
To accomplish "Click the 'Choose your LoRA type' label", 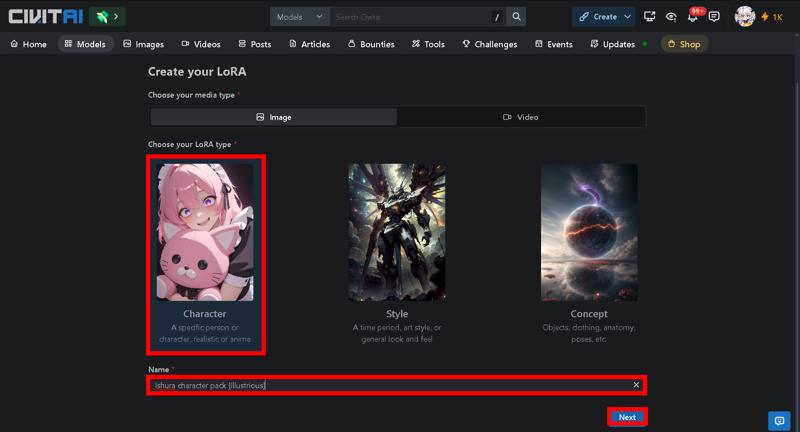I will pos(189,144).
